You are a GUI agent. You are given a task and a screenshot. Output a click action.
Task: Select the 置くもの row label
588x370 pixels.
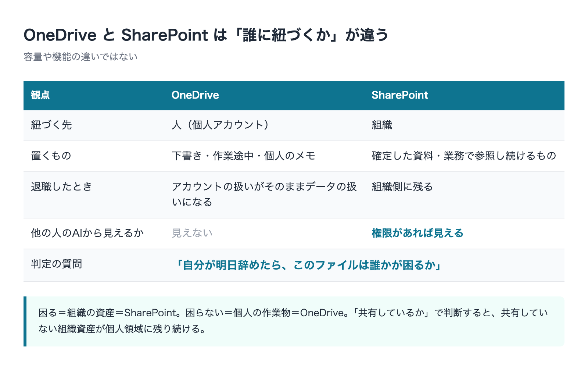pos(51,156)
